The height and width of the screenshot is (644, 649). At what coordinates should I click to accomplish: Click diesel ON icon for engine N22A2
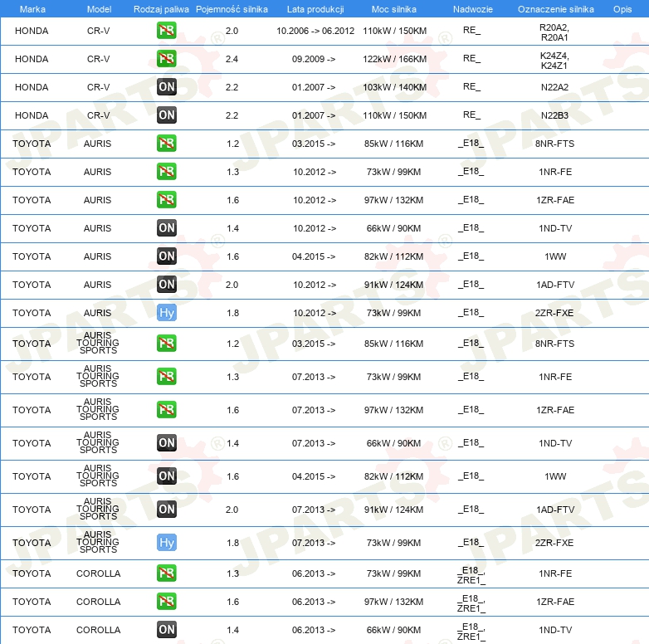[167, 87]
